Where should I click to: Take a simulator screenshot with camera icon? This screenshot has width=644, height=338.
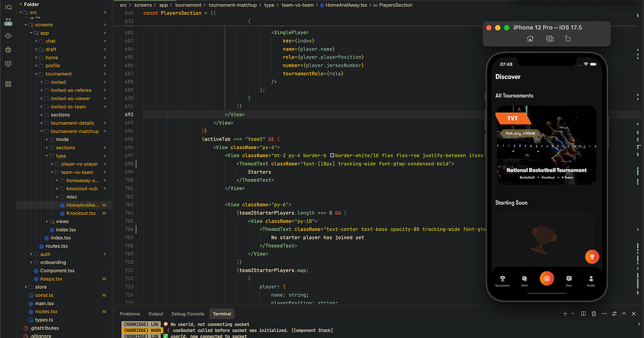550,39
